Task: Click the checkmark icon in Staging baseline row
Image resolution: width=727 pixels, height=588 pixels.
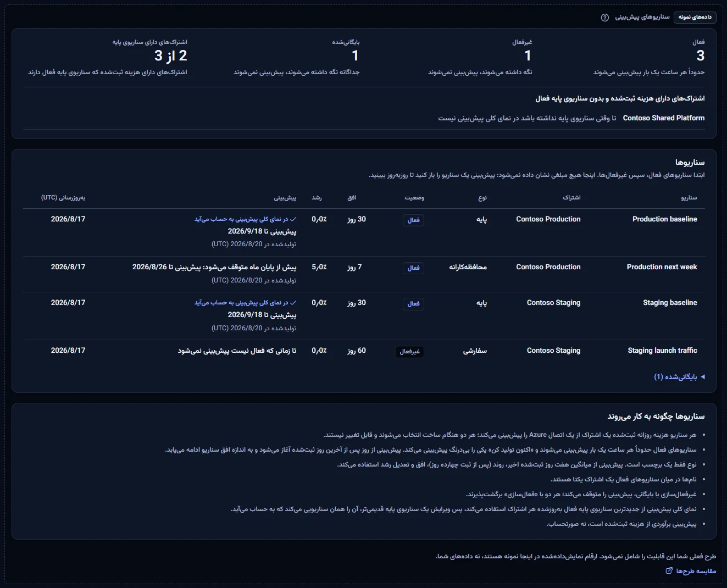Action: 293,303
